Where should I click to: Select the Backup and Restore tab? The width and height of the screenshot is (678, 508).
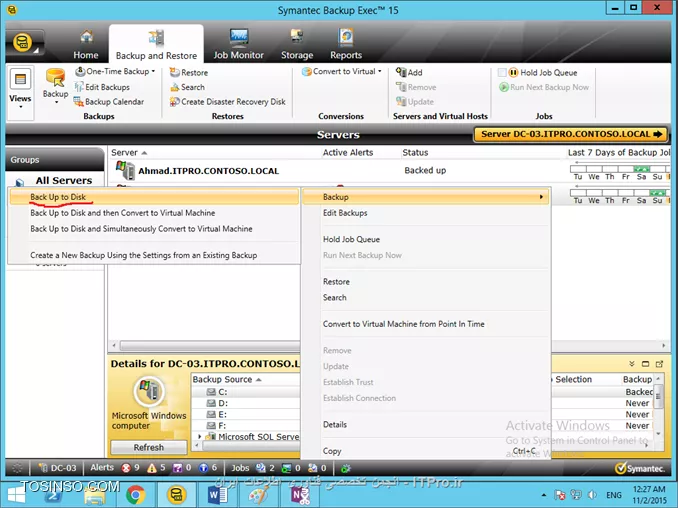click(x=156, y=44)
